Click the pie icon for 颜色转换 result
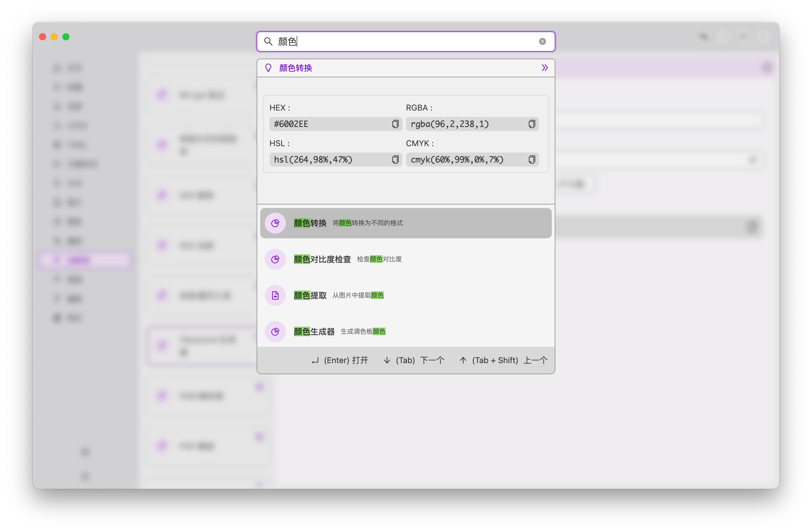The width and height of the screenshot is (812, 532). coord(275,223)
